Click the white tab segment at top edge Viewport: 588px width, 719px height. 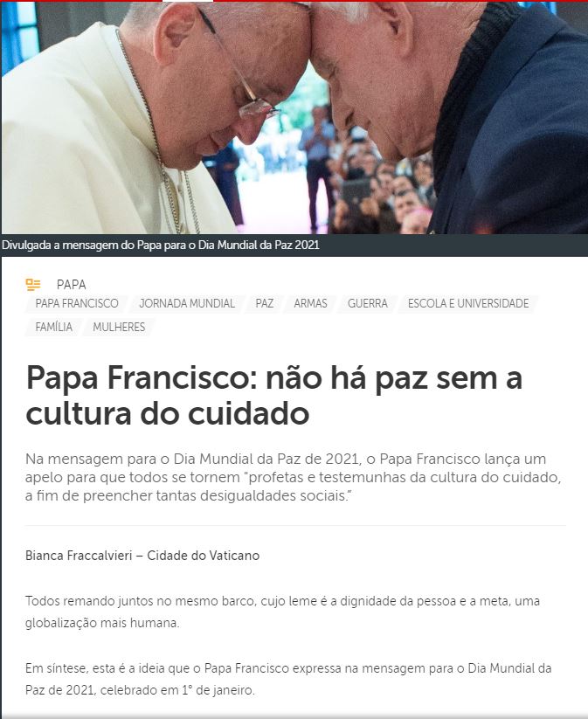click(188, 1)
